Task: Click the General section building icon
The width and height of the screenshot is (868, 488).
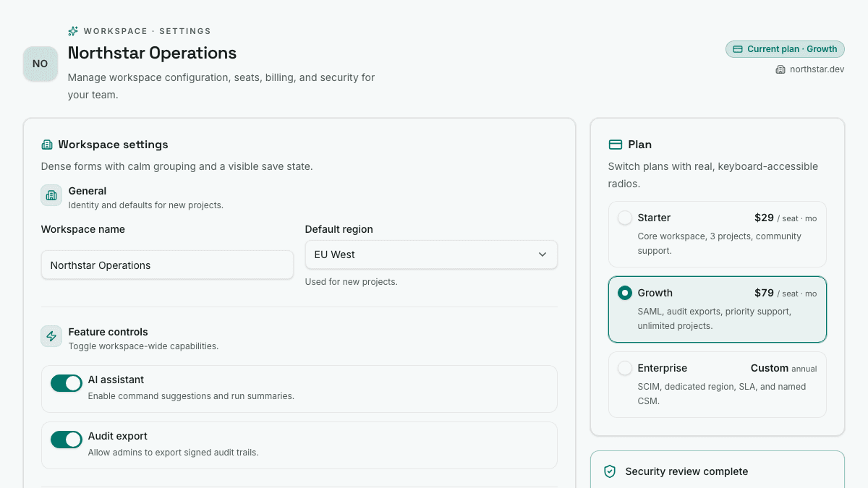Action: point(51,195)
